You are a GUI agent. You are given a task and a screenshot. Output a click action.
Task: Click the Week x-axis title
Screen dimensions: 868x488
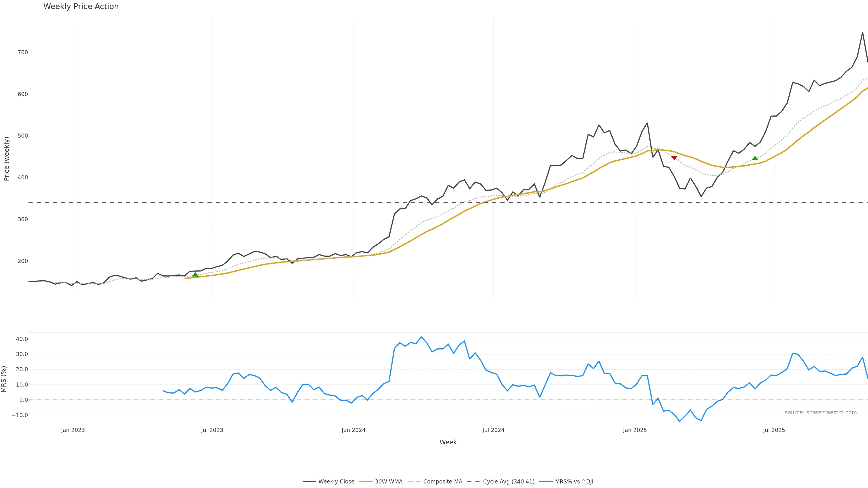pos(448,442)
